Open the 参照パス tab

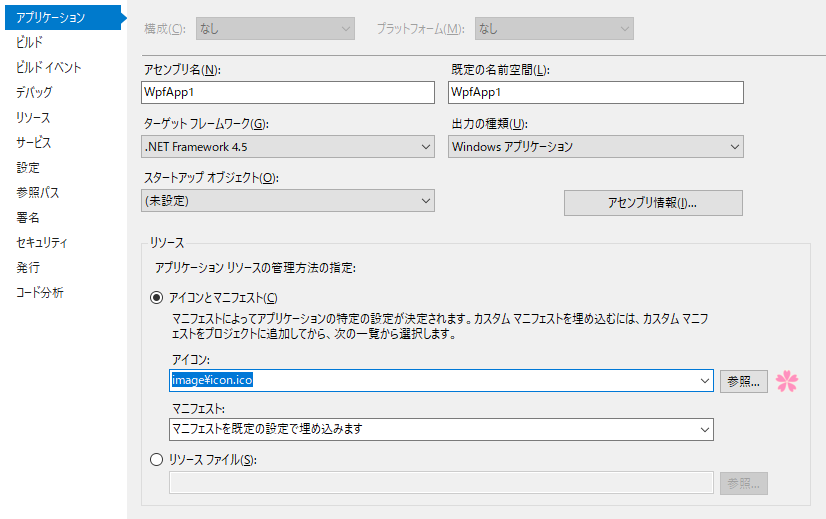[37, 192]
